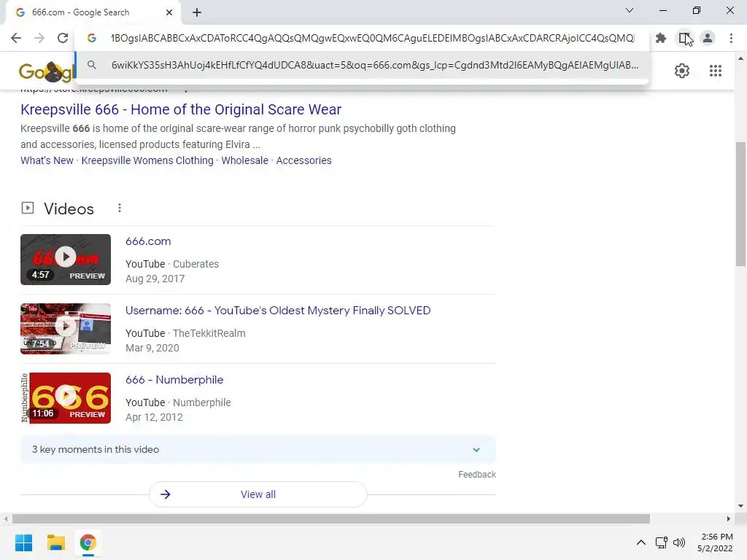Viewport: 747px width, 560px height.
Task: Reload the page with the refresh icon
Action: point(63,38)
